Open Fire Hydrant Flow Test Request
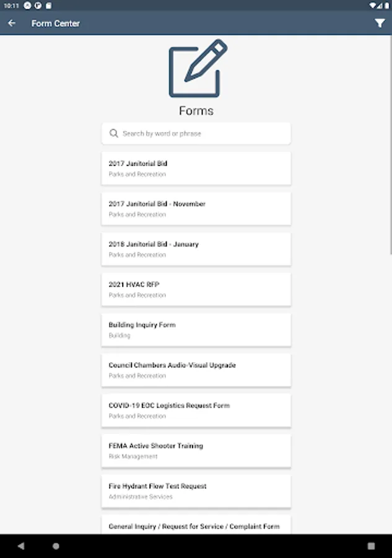The image size is (392, 558). (x=196, y=490)
